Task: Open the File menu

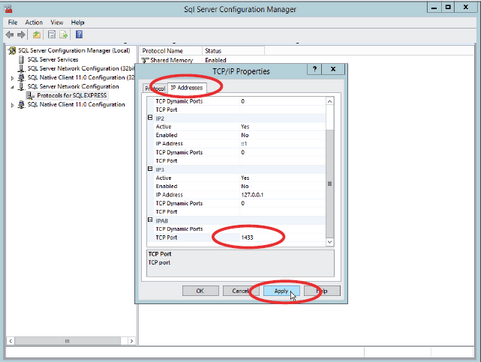Action: click(x=13, y=22)
